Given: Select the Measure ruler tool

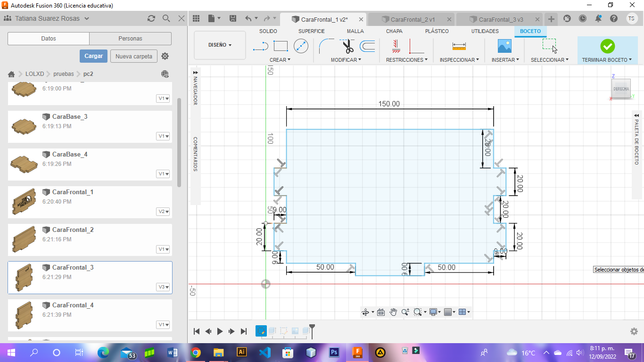Looking at the screenshot, I should coord(459,46).
